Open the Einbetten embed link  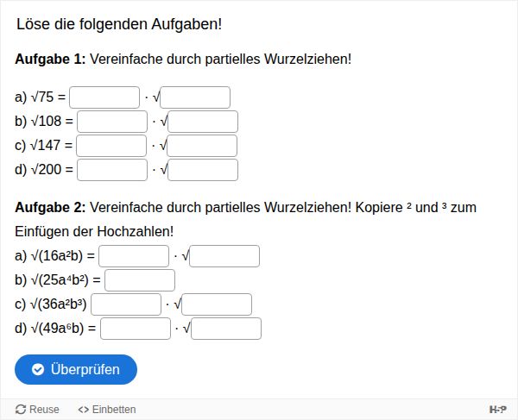[107, 410]
